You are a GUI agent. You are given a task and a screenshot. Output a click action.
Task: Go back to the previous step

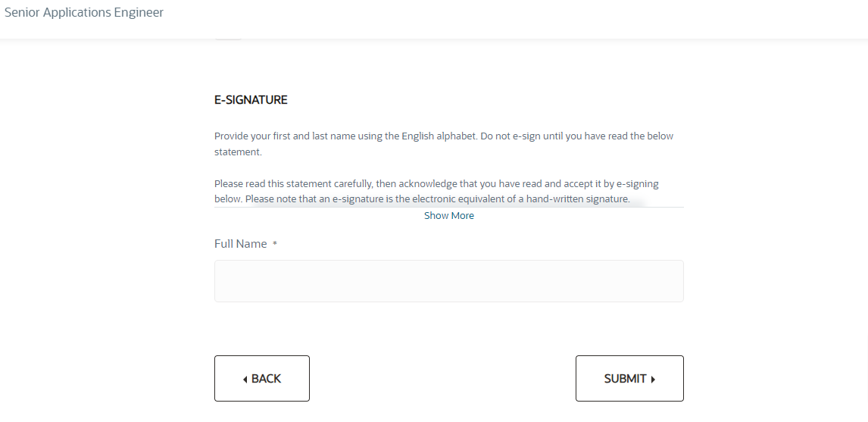tap(262, 378)
